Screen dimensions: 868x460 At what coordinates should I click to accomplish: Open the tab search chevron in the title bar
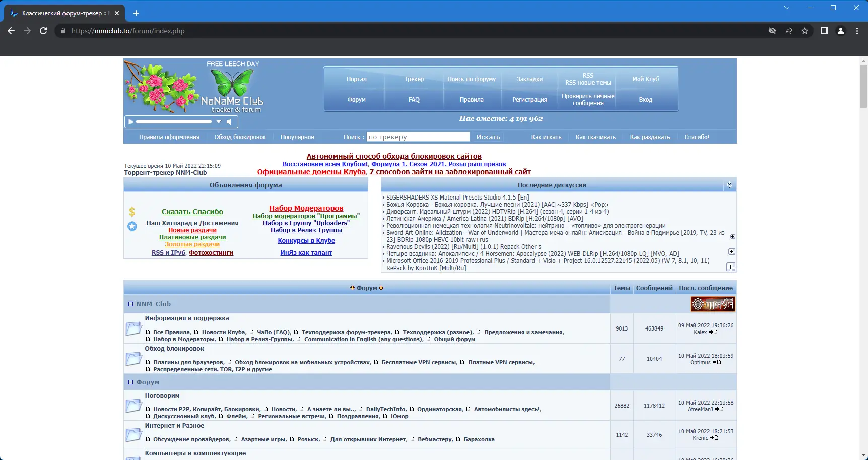(x=787, y=8)
